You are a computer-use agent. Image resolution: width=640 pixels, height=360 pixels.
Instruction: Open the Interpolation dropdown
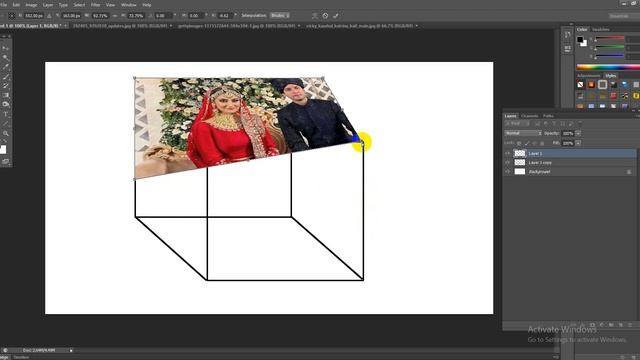280,16
